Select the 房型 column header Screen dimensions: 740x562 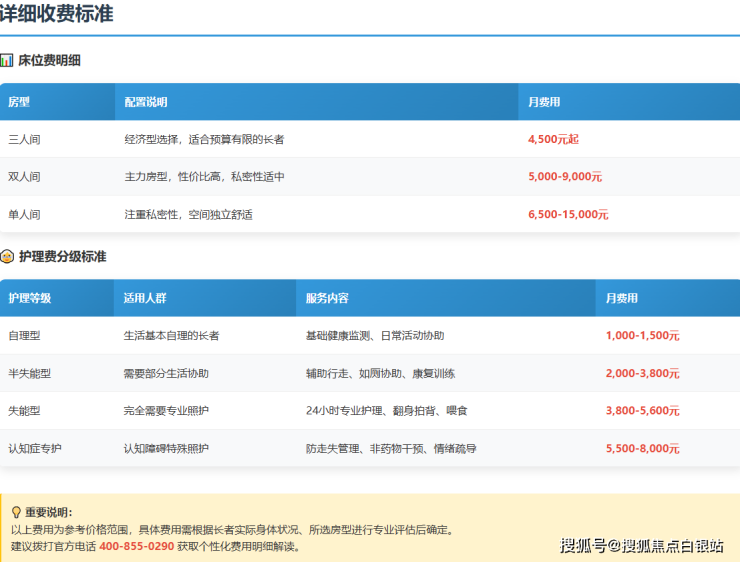(19, 102)
